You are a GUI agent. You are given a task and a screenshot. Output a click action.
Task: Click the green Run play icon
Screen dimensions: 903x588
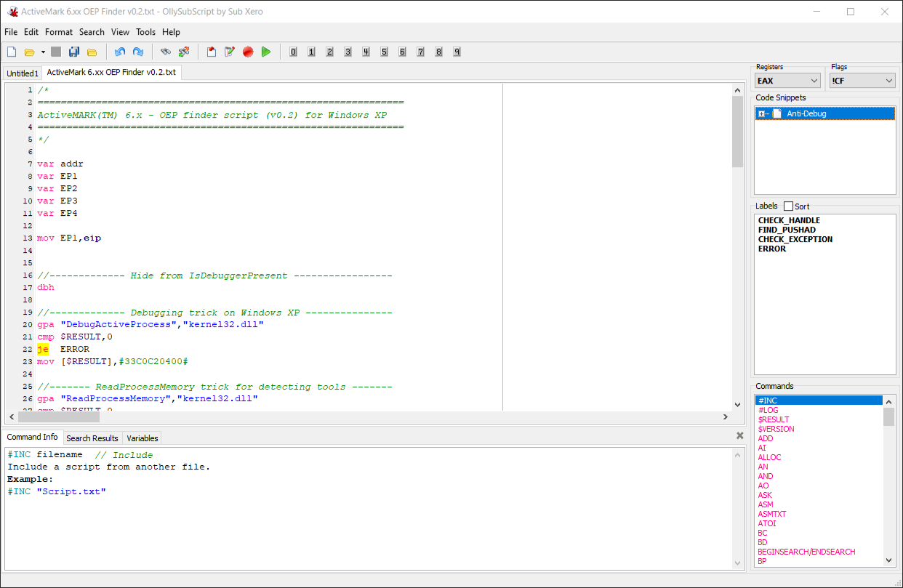(x=266, y=52)
